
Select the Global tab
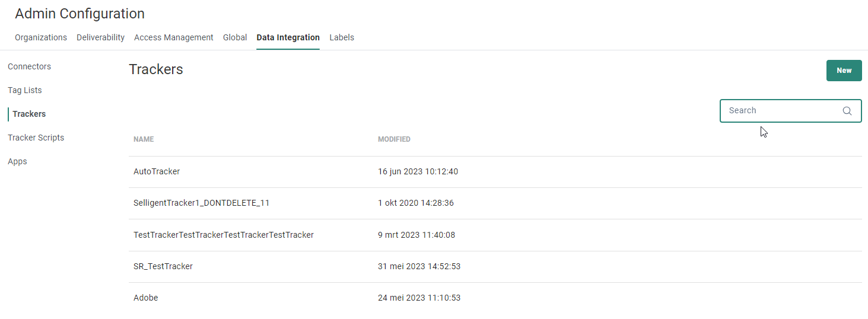tap(235, 37)
